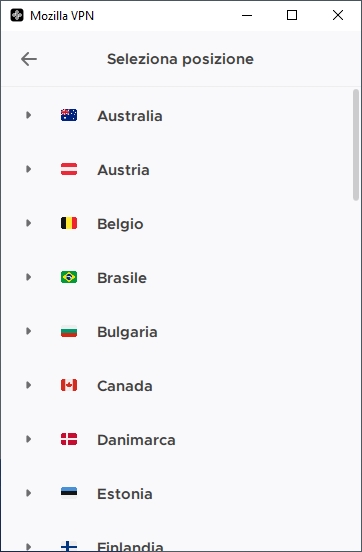Click the vertical scrollbar thumb

tap(356, 145)
